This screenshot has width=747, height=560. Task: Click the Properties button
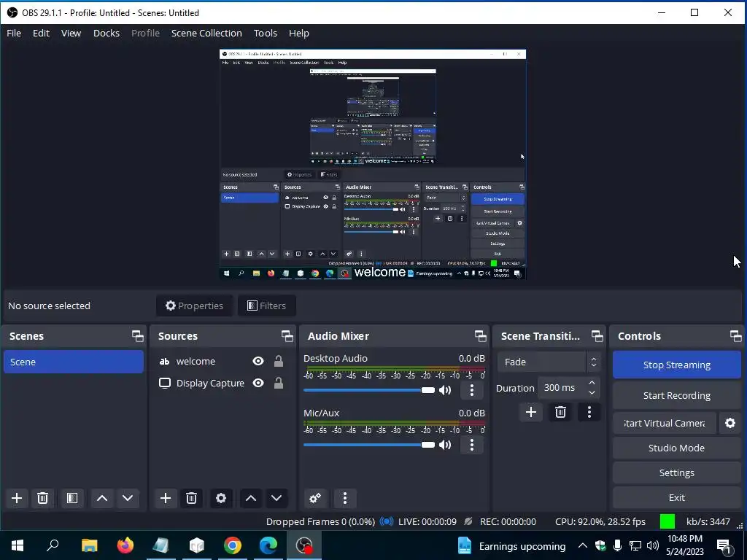click(x=194, y=306)
